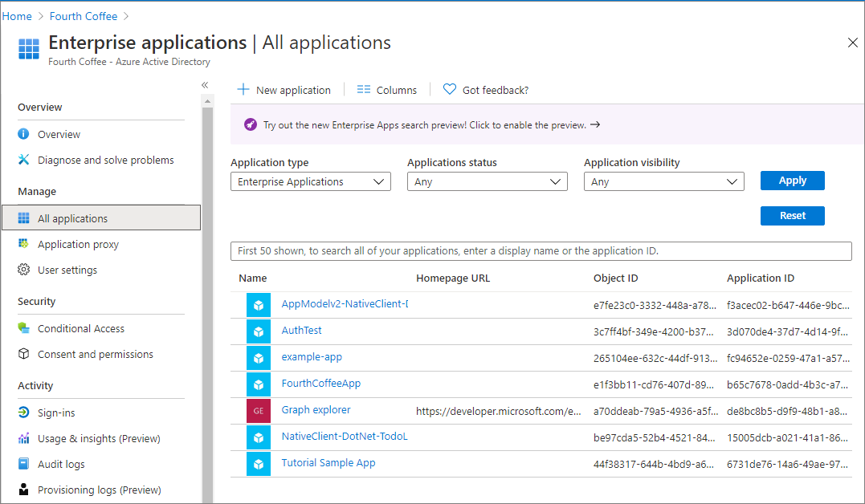This screenshot has width=865, height=504.
Task: Click the application search input field
Action: point(541,250)
